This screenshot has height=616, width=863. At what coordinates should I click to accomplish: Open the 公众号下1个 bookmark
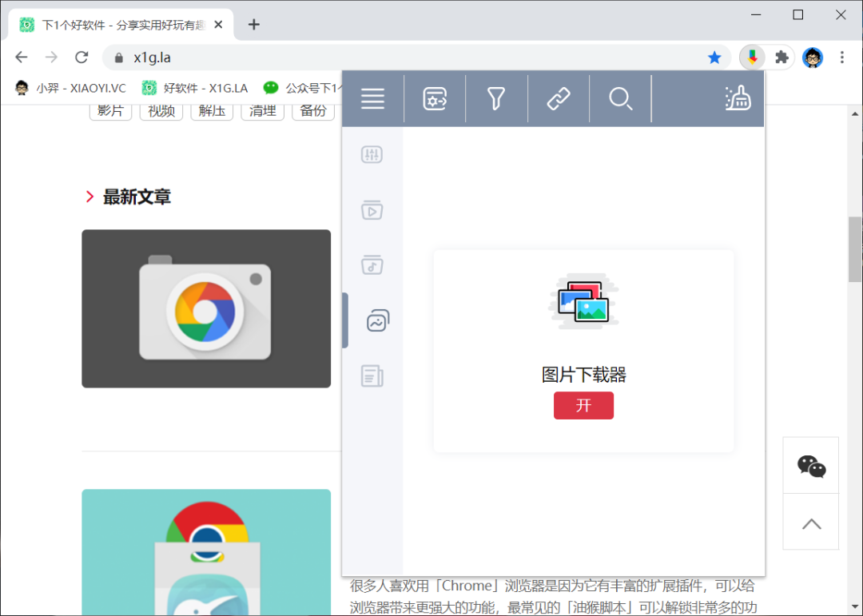coord(302,88)
